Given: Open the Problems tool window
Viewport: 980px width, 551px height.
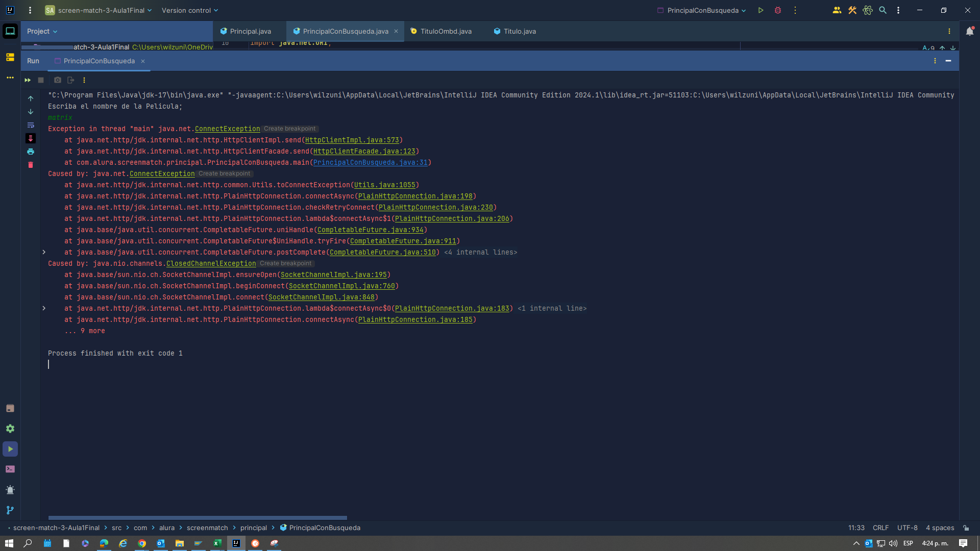Looking at the screenshot, I should click(x=10, y=490).
